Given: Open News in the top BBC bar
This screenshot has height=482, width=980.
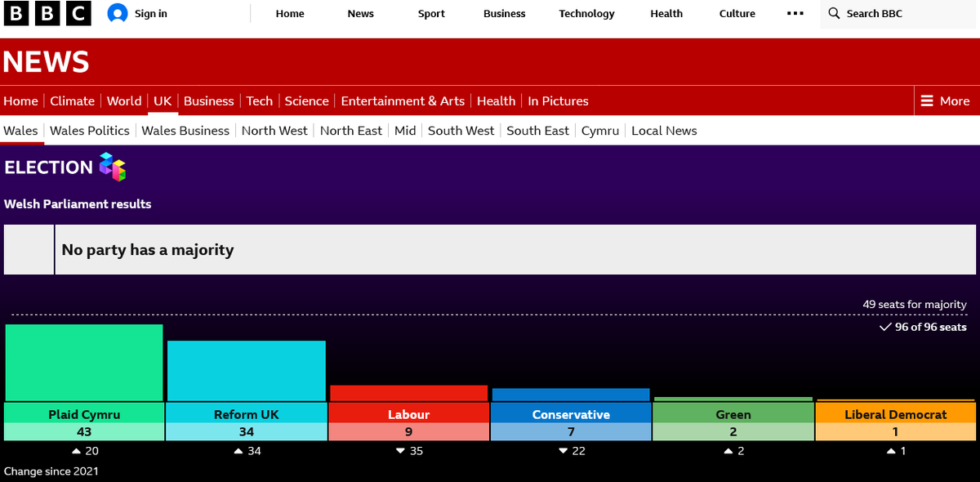Looking at the screenshot, I should tap(360, 13).
